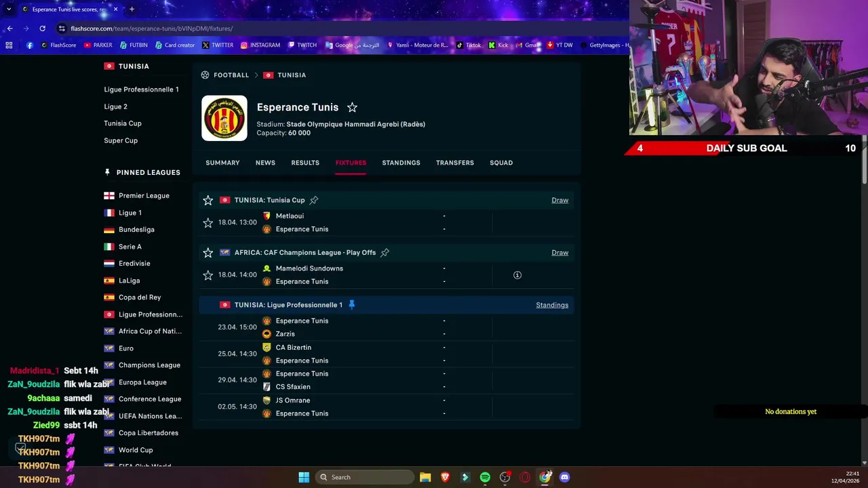The height and width of the screenshot is (488, 868).
Task: Open the TWITCH bookmark
Action: coord(302,45)
